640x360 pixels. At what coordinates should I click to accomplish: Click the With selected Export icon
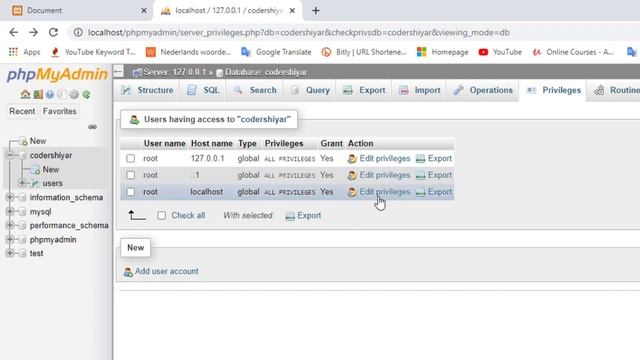tap(290, 216)
